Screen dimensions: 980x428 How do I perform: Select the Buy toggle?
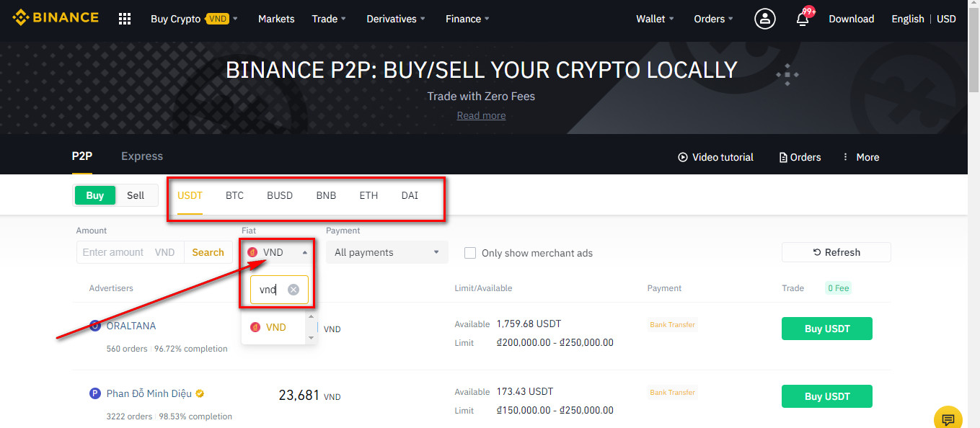[95, 195]
